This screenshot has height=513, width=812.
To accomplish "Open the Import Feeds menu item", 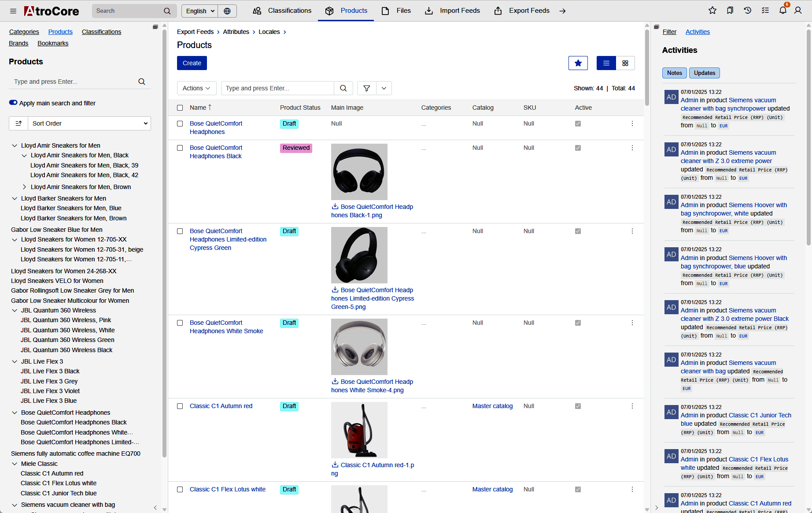I will pos(452,11).
